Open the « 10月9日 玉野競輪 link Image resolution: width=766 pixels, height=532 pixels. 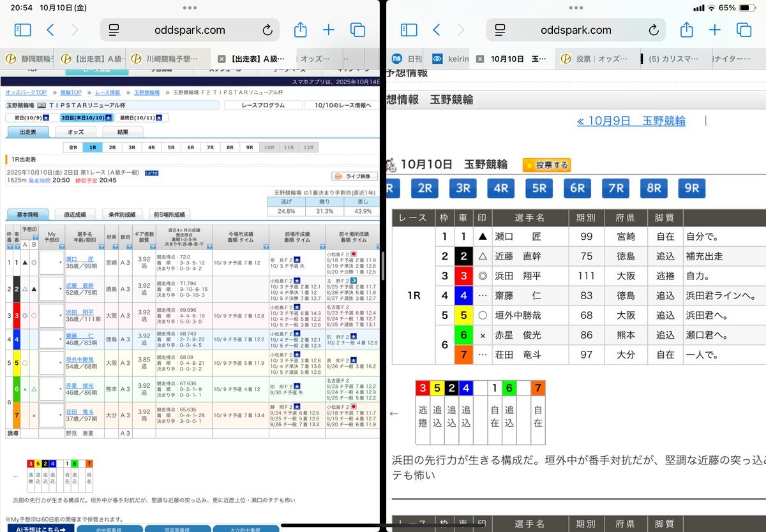(x=631, y=121)
